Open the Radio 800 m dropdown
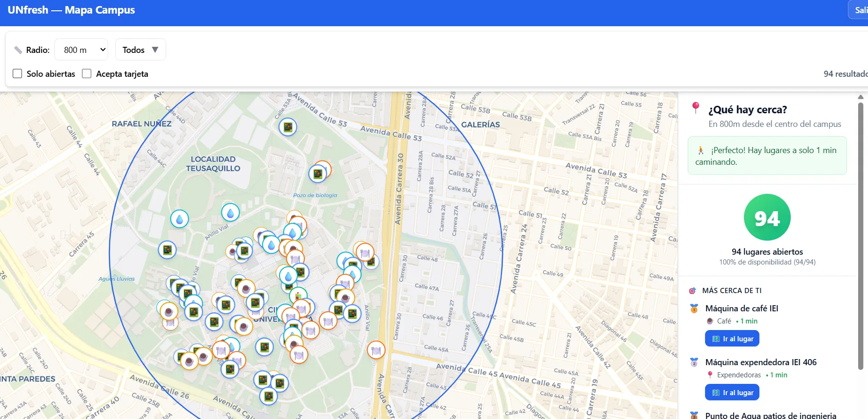 81,50
